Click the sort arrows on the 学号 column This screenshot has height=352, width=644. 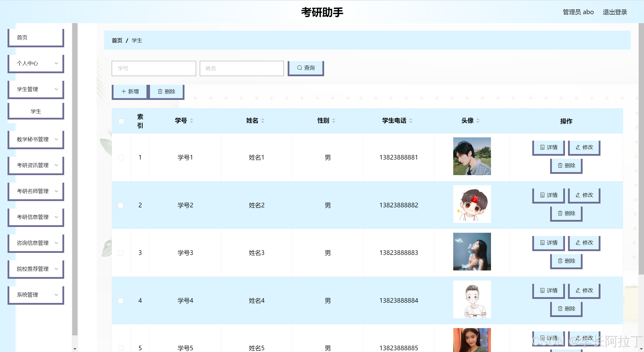pyautogui.click(x=192, y=121)
